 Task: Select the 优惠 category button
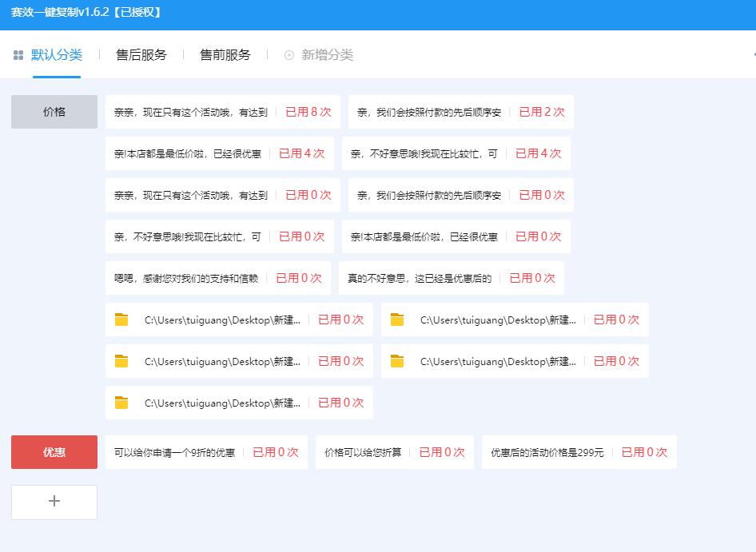(54, 451)
